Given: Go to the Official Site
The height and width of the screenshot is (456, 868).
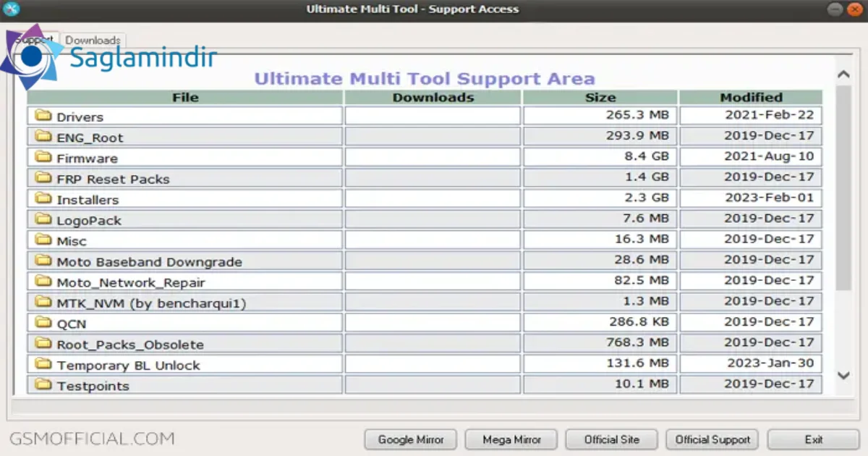Looking at the screenshot, I should [x=612, y=439].
